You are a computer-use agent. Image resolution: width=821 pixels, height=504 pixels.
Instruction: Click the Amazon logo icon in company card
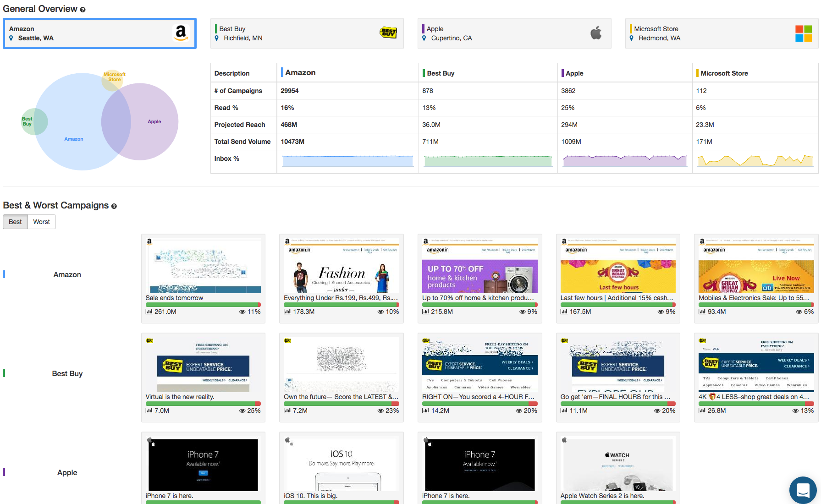point(181,33)
